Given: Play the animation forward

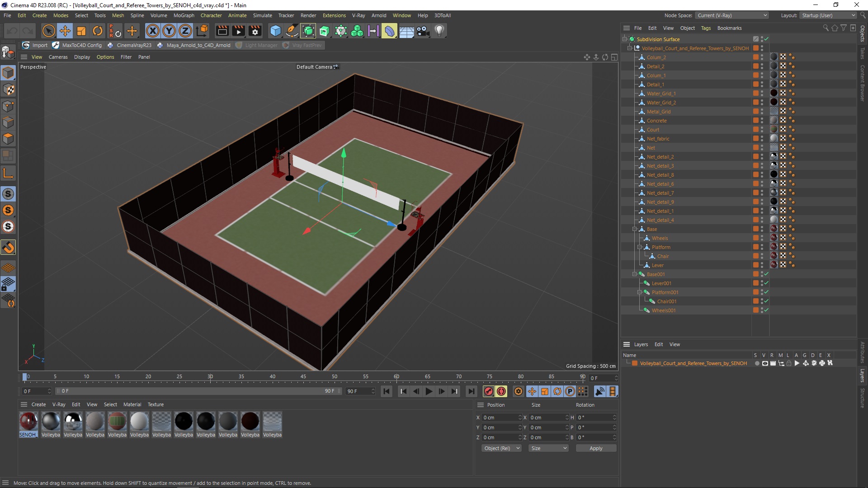Looking at the screenshot, I should pyautogui.click(x=429, y=391).
